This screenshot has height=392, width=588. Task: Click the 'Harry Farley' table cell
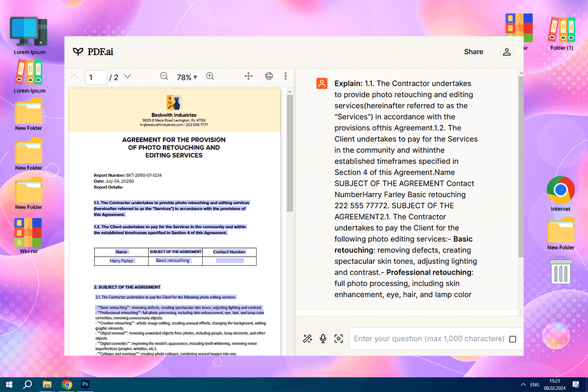121,261
